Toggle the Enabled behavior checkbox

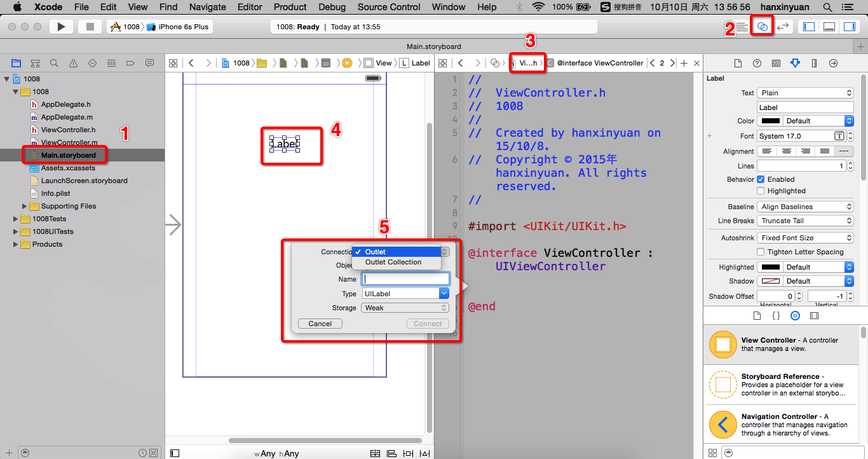click(761, 179)
